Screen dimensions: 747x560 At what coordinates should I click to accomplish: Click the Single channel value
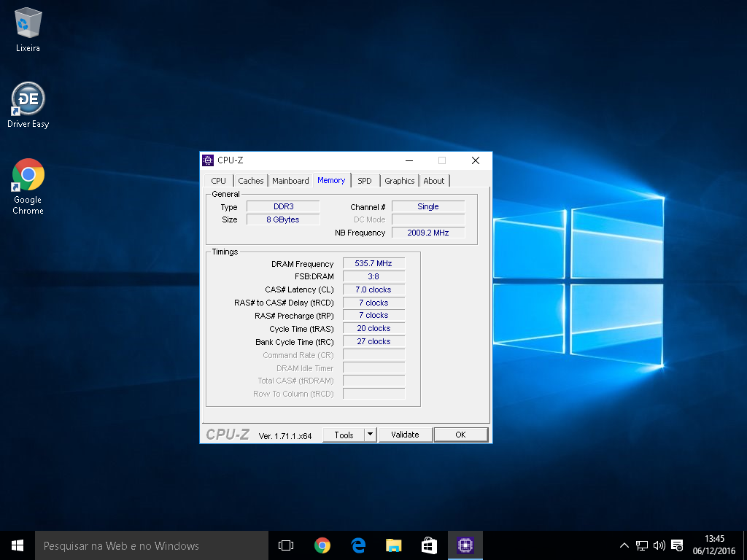[428, 206]
